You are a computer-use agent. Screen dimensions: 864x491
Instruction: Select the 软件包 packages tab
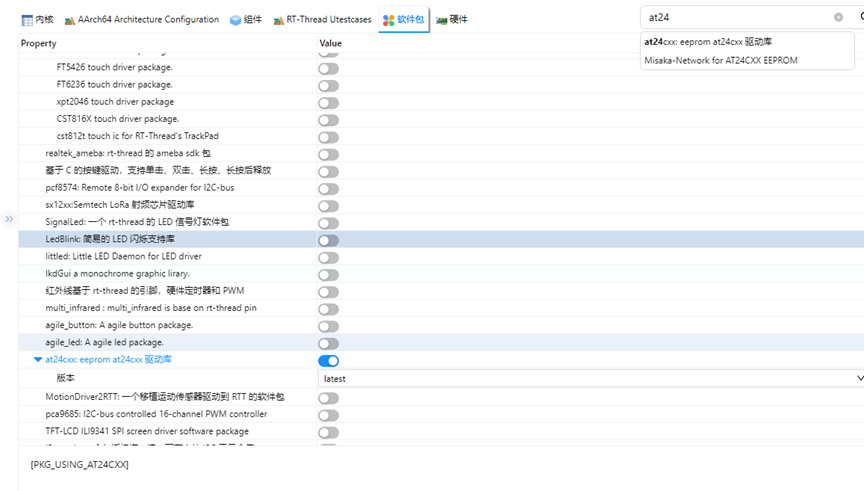[403, 20]
